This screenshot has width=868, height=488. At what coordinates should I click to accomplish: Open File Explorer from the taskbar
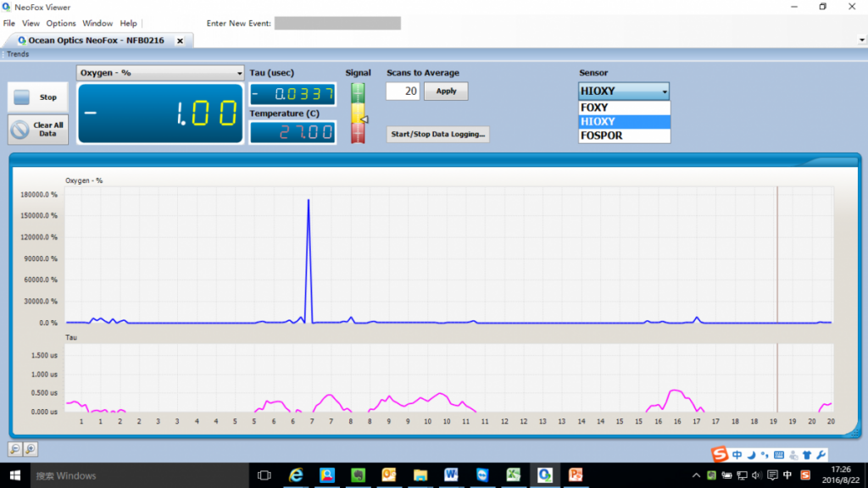click(420, 475)
